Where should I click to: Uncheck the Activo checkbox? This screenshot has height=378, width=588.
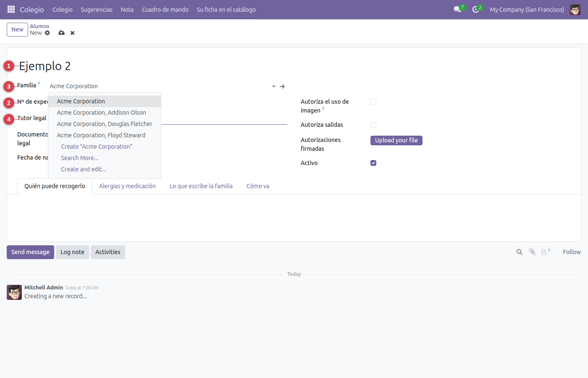(373, 163)
